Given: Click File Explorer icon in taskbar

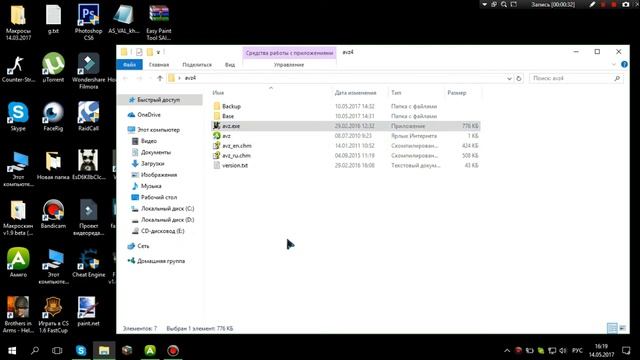Looking at the screenshot, I should [104, 350].
